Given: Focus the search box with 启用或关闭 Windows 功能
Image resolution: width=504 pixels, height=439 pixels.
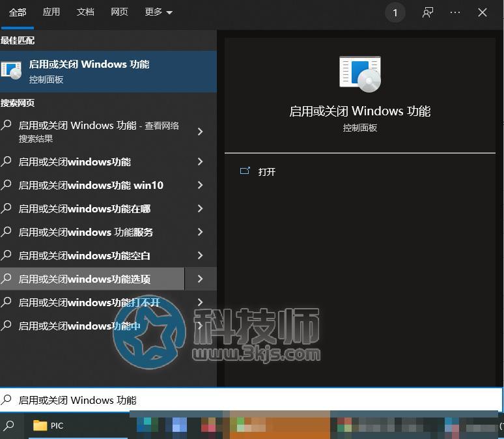Looking at the screenshot, I should [x=251, y=400].
